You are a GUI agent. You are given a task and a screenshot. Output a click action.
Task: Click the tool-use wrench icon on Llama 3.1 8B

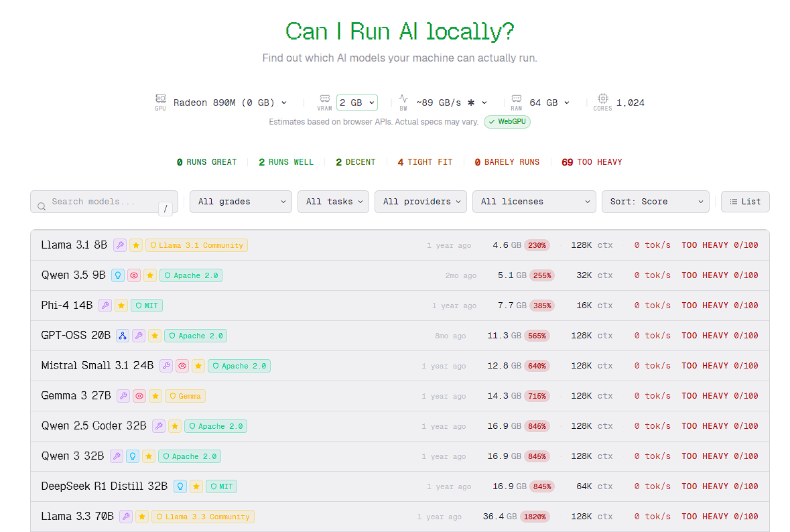[119, 245]
